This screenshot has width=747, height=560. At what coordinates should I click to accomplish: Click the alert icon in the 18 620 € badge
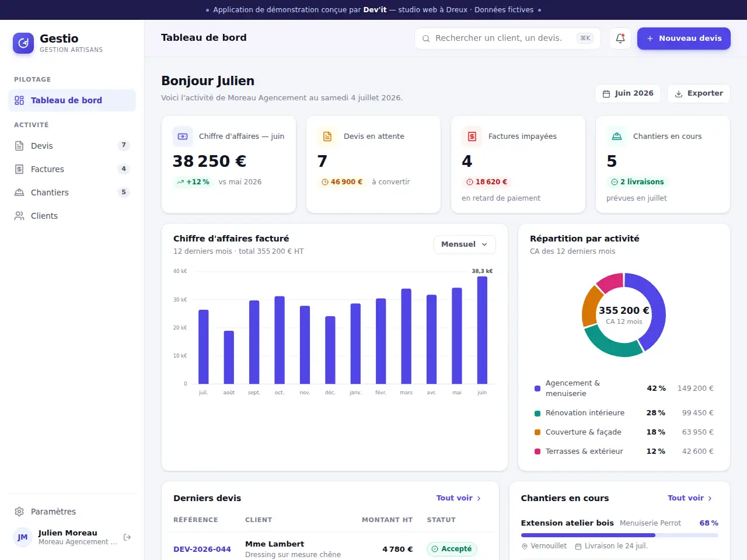point(470,182)
